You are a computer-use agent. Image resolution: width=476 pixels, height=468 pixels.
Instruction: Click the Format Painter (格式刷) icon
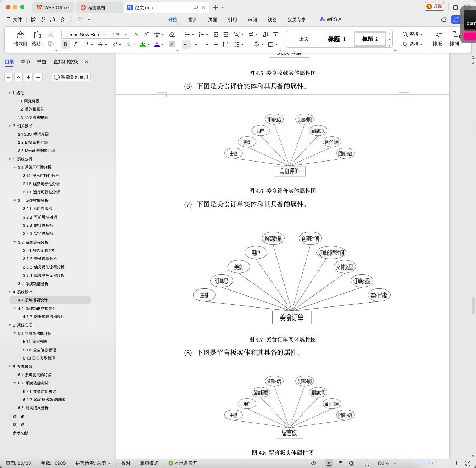click(21, 35)
